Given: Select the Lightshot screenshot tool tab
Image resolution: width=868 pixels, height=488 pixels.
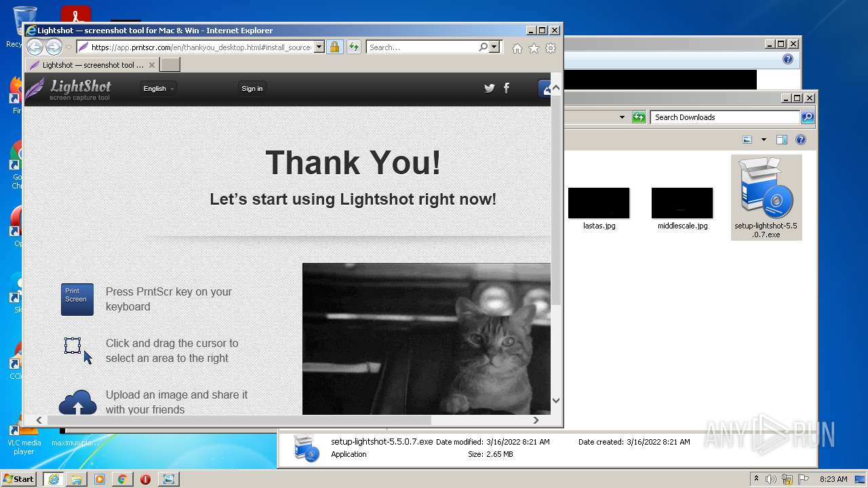Looking at the screenshot, I should point(93,65).
